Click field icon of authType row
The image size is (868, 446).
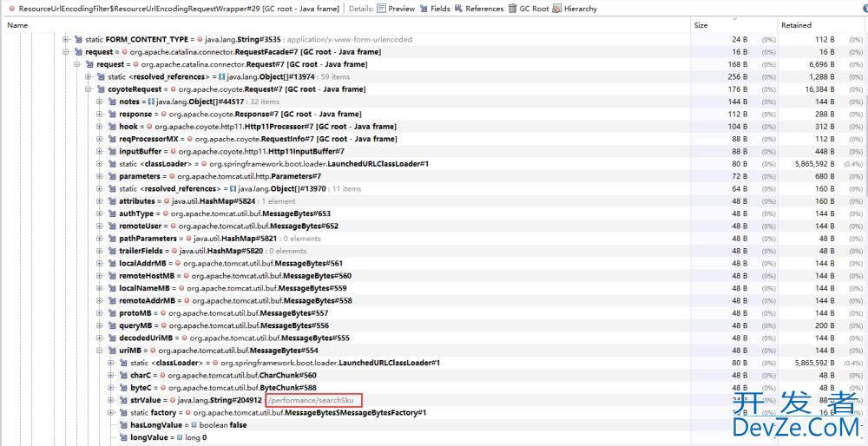point(112,213)
